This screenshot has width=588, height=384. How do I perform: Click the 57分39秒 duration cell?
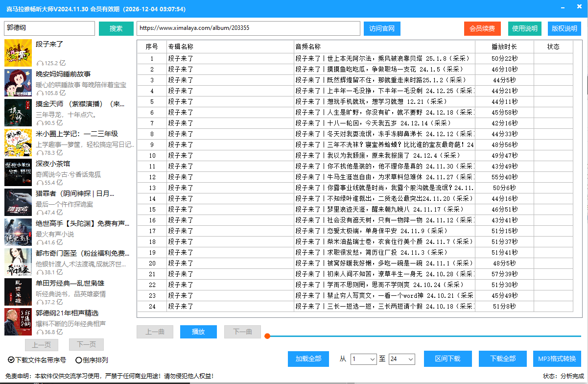point(504,274)
